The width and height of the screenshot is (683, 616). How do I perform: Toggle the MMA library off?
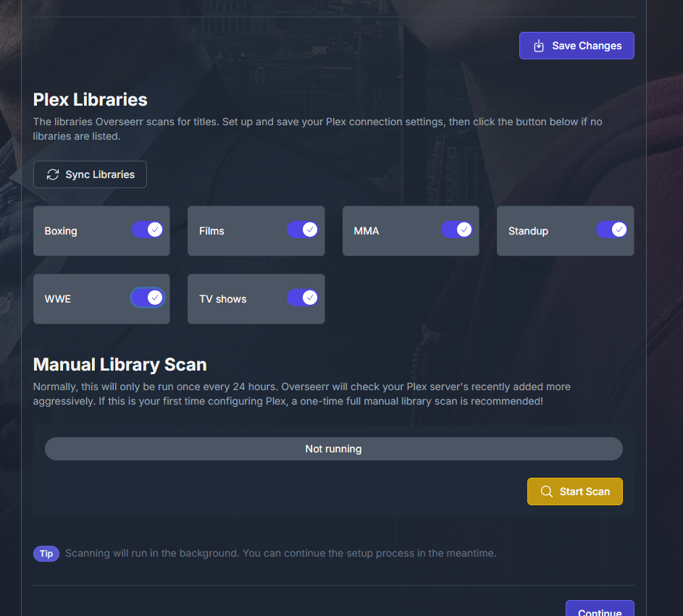457,229
